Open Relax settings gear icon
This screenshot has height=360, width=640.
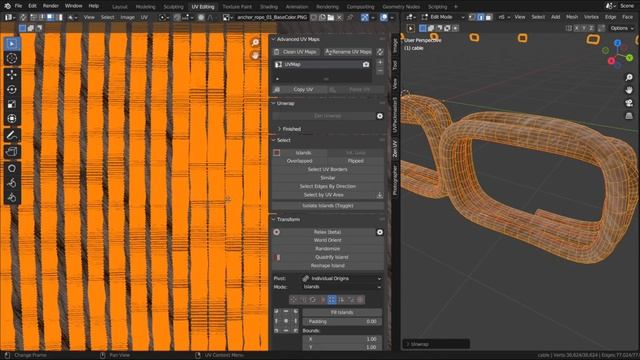[380, 232]
